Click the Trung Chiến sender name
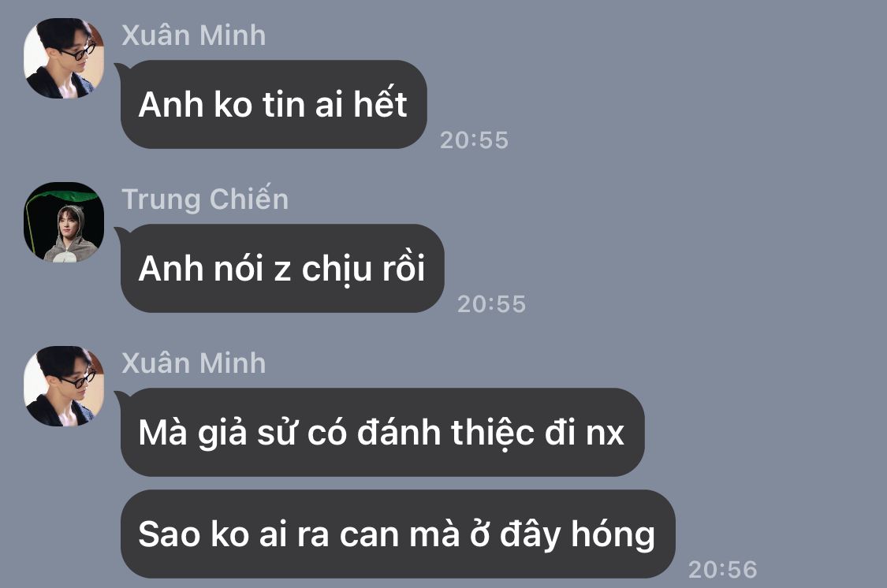Viewport: 887px width, 588px height. (205, 199)
